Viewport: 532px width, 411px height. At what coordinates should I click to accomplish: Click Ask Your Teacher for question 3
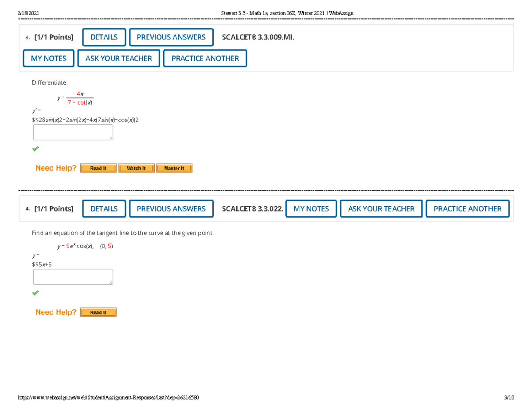click(x=118, y=59)
